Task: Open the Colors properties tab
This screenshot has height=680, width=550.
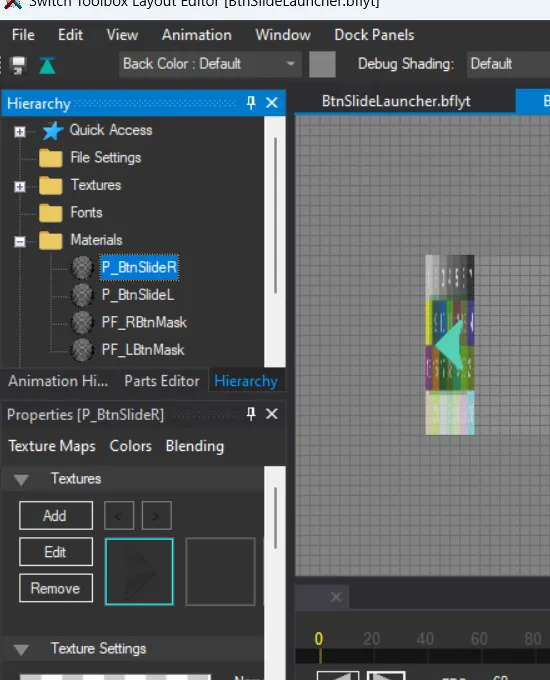Action: (x=131, y=446)
